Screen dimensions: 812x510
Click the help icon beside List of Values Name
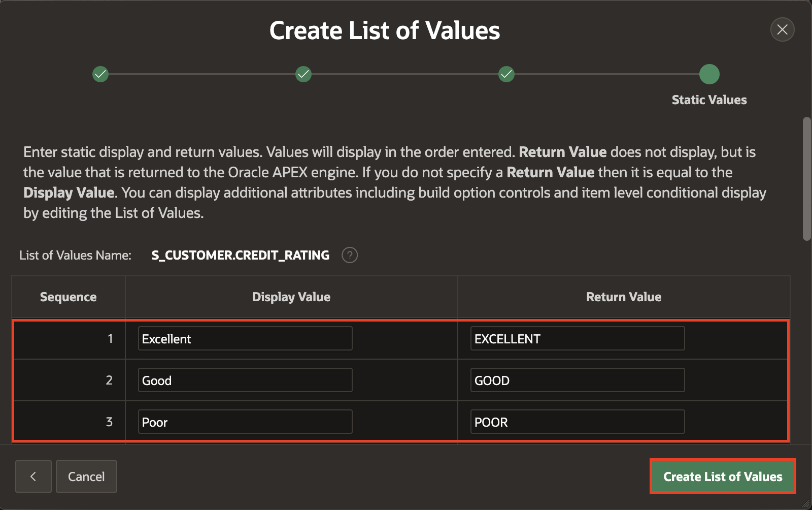(x=350, y=255)
